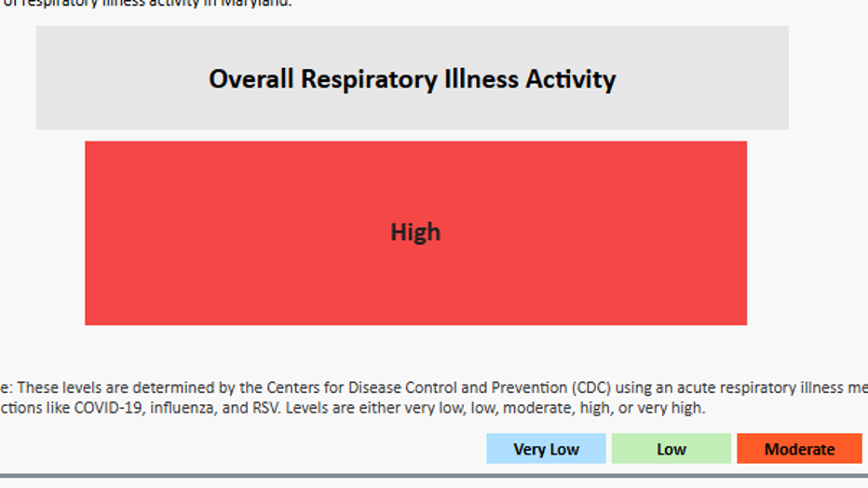Click the These levels are determined text
This screenshot has height=488, width=868.
click(101, 387)
